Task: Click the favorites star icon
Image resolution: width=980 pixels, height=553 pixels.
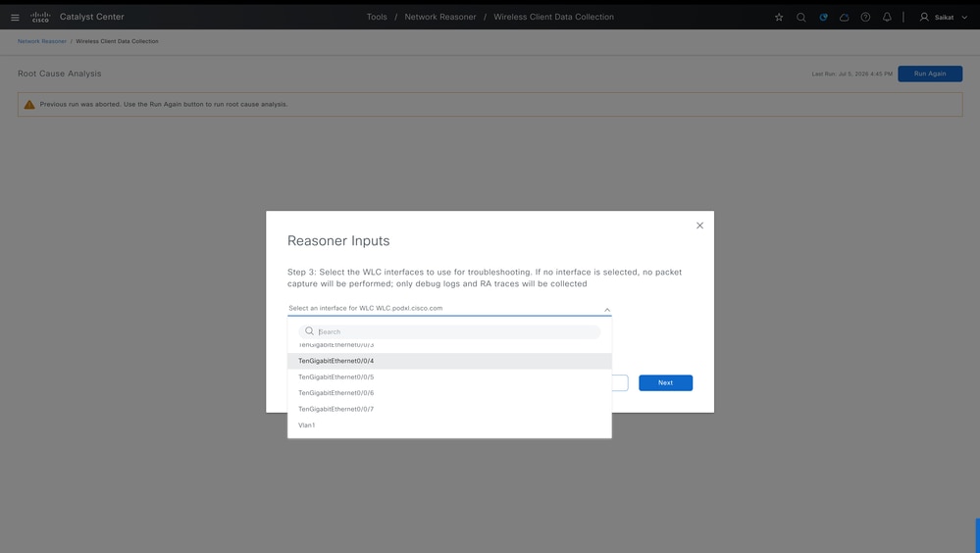Action: coord(779,18)
